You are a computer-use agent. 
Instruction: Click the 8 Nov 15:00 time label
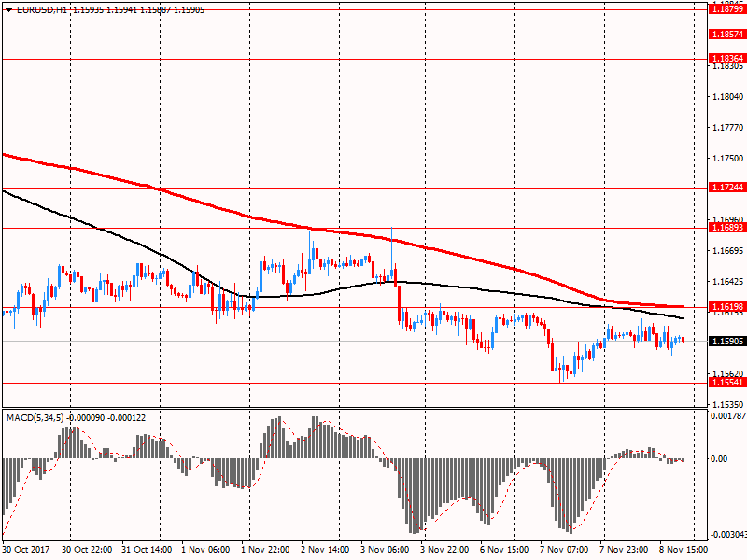click(x=684, y=549)
